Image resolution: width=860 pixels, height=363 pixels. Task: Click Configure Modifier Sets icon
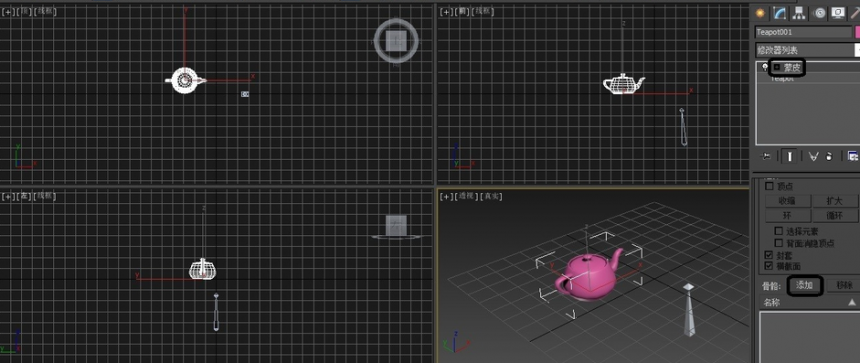[x=853, y=156]
